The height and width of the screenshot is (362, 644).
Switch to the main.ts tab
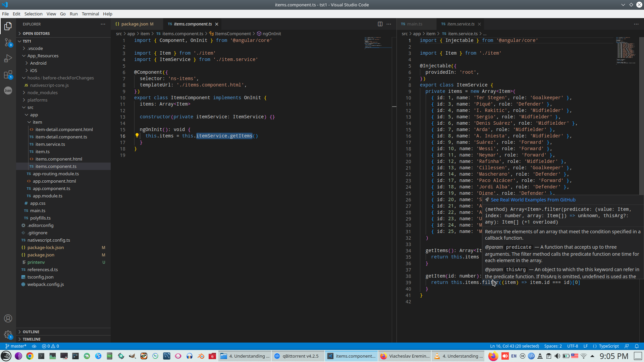[415, 24]
